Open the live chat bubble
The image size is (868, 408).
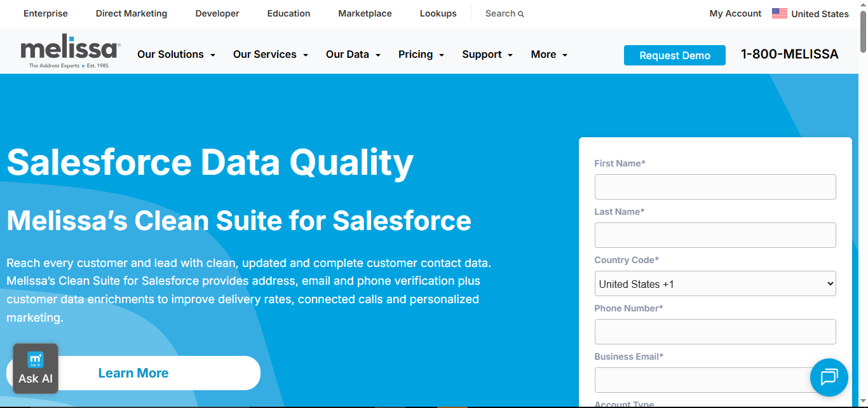829,377
